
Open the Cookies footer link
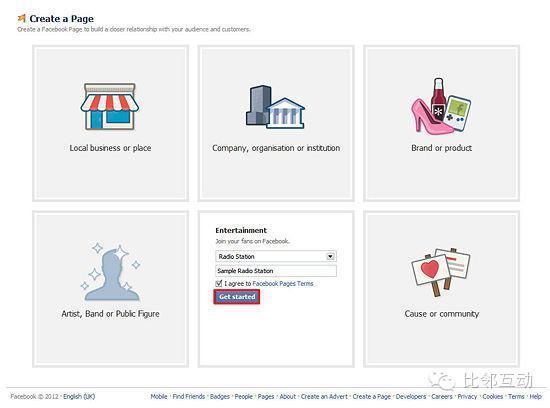pos(493,396)
